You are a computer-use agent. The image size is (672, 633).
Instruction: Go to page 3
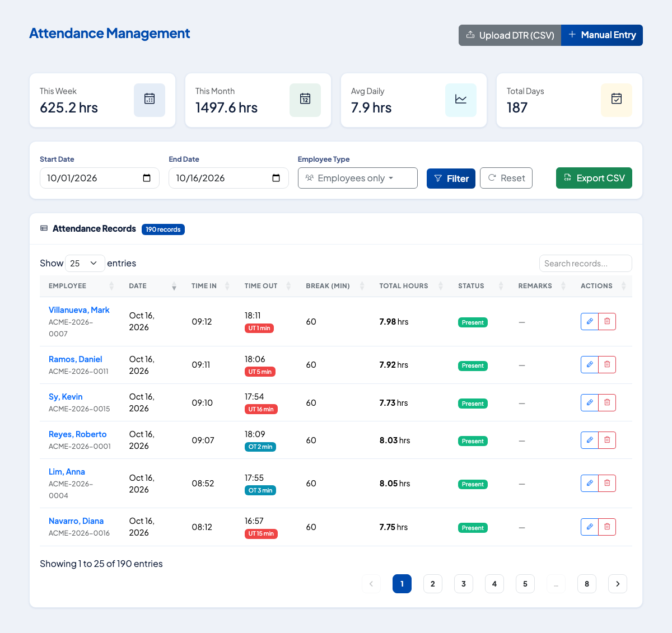click(464, 584)
